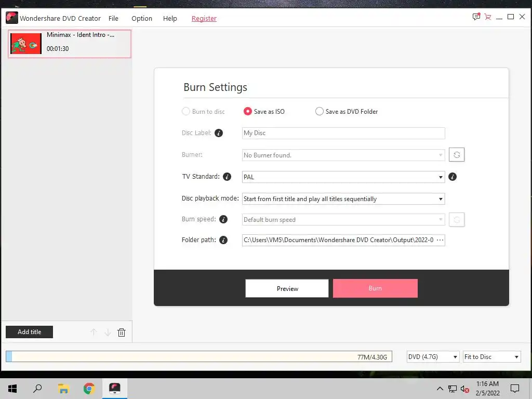The height and width of the screenshot is (399, 532).
Task: Click the Register link
Action: [204, 19]
